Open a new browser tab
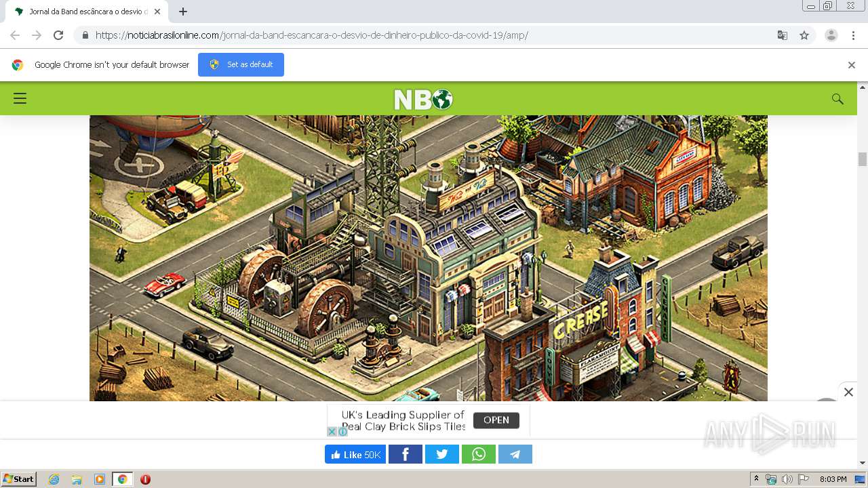 tap(183, 12)
